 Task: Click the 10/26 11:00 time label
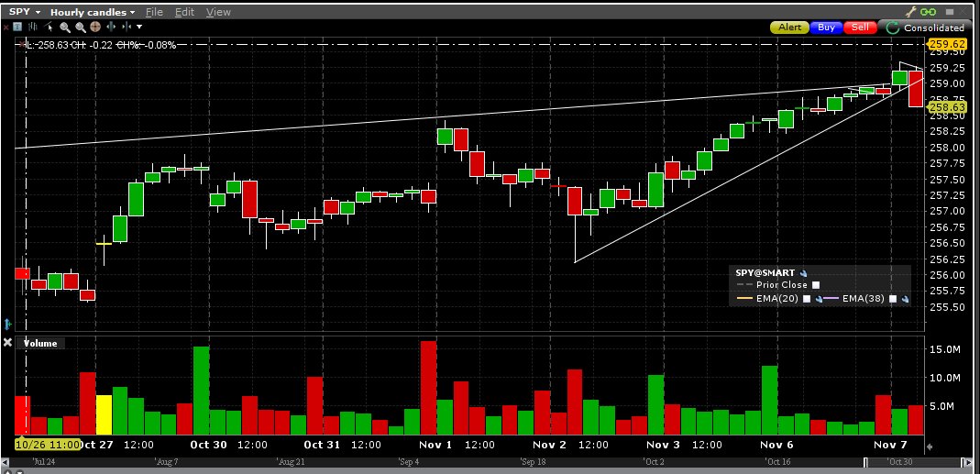[x=48, y=445]
